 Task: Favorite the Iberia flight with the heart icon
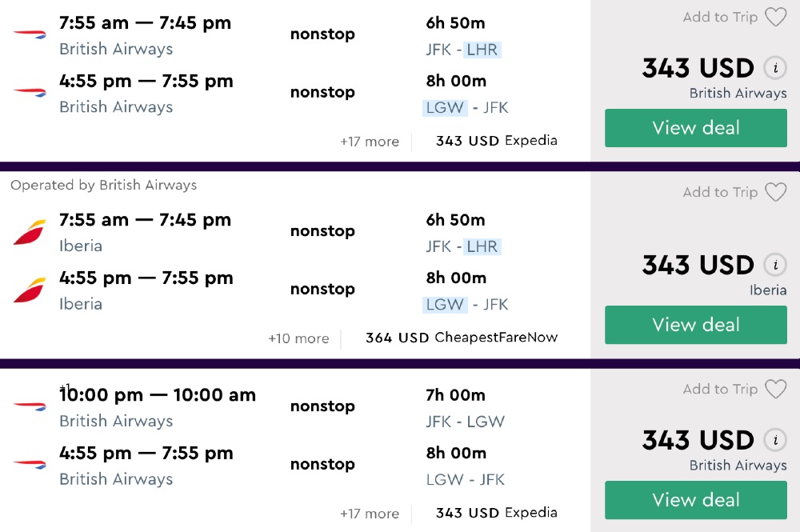775,193
